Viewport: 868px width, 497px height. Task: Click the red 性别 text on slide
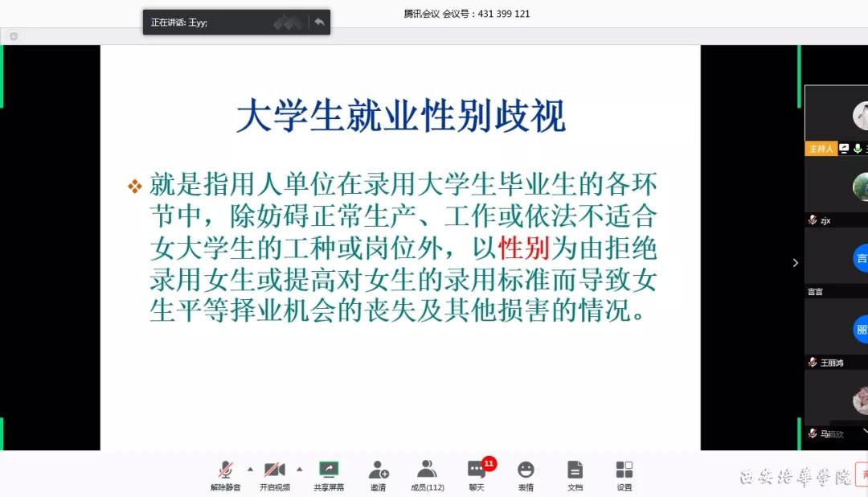[522, 248]
